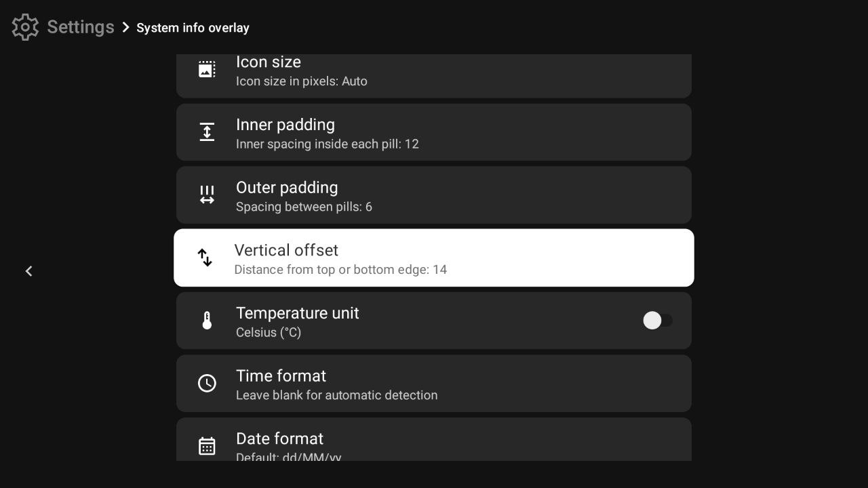Click the Icon size picture icon
The image size is (868, 488).
(x=207, y=68)
